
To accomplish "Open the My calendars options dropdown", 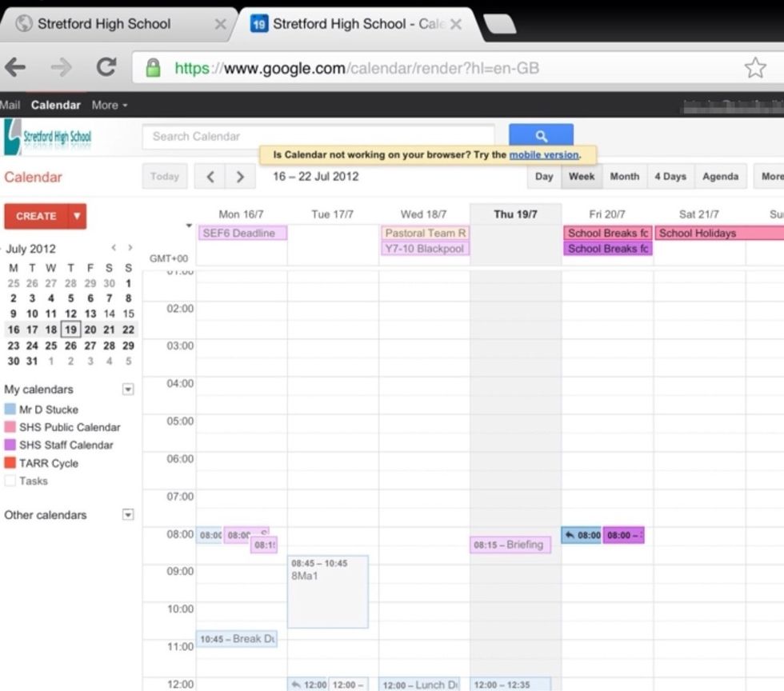I will 127,389.
